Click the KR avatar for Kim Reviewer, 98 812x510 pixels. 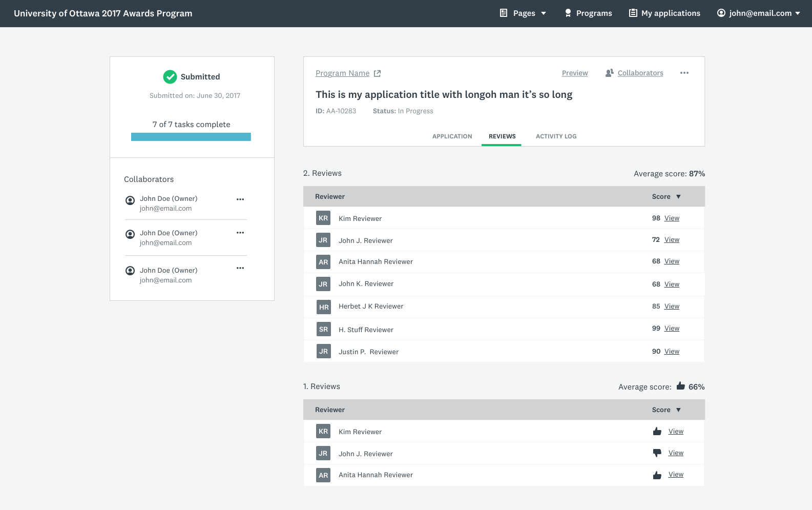(x=323, y=218)
